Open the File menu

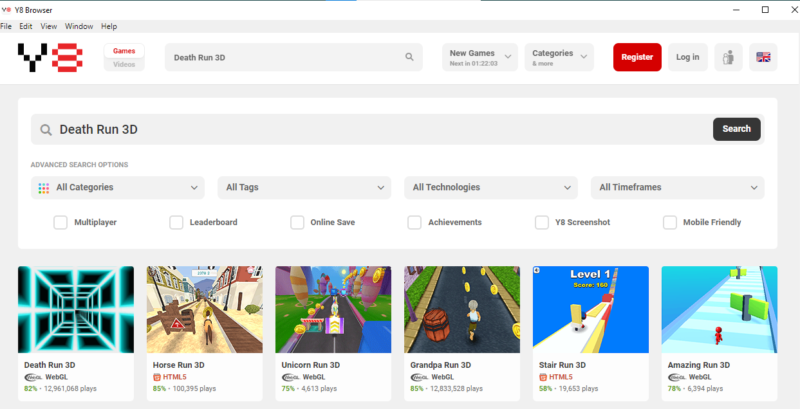pyautogui.click(x=6, y=26)
